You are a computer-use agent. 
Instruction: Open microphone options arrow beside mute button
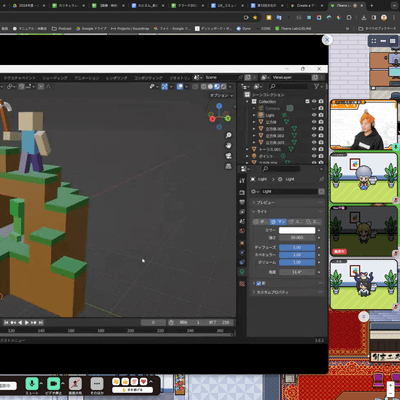coord(41,384)
